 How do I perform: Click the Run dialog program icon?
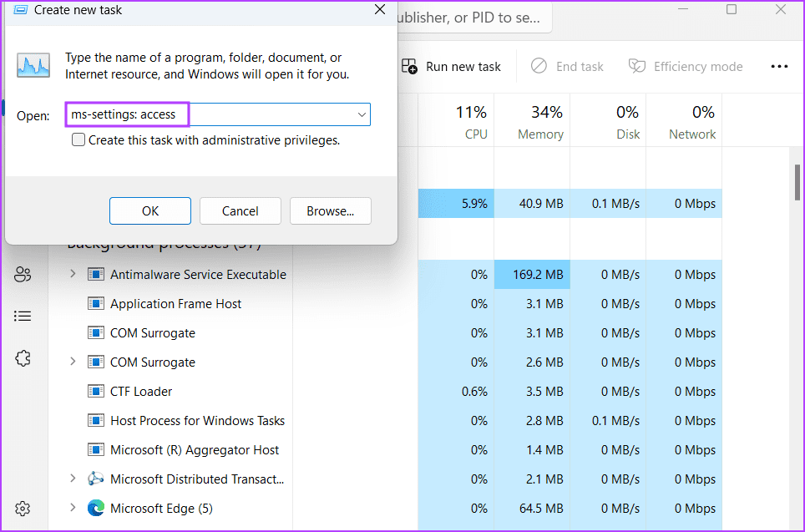click(x=33, y=66)
